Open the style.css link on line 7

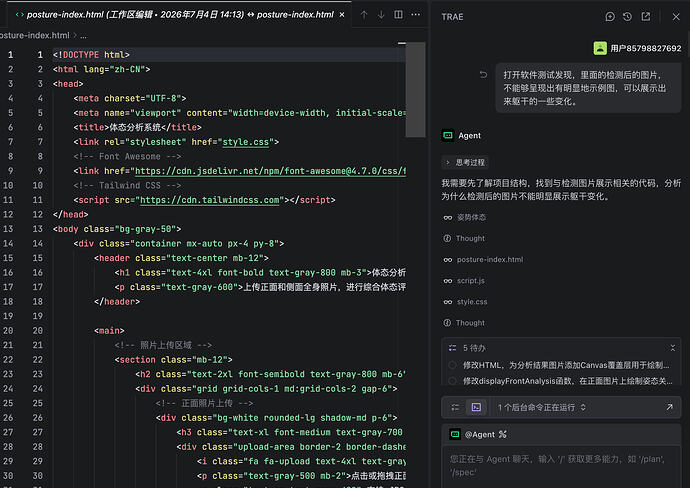(246, 142)
